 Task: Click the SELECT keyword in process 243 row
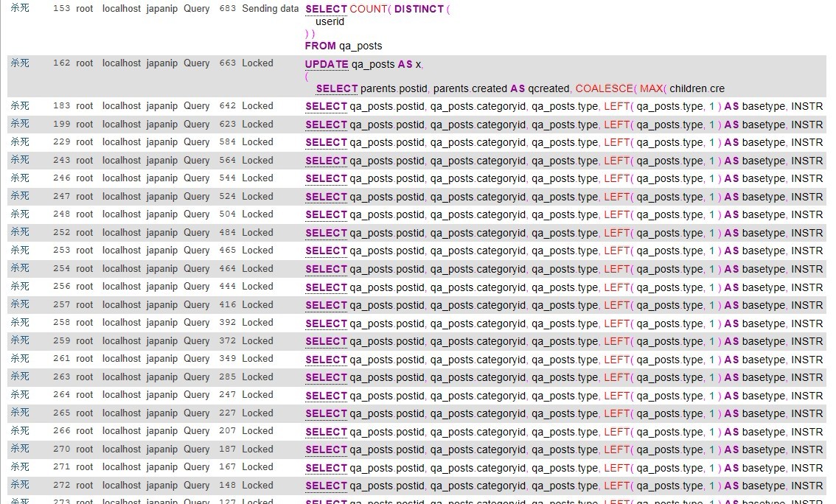tap(326, 161)
